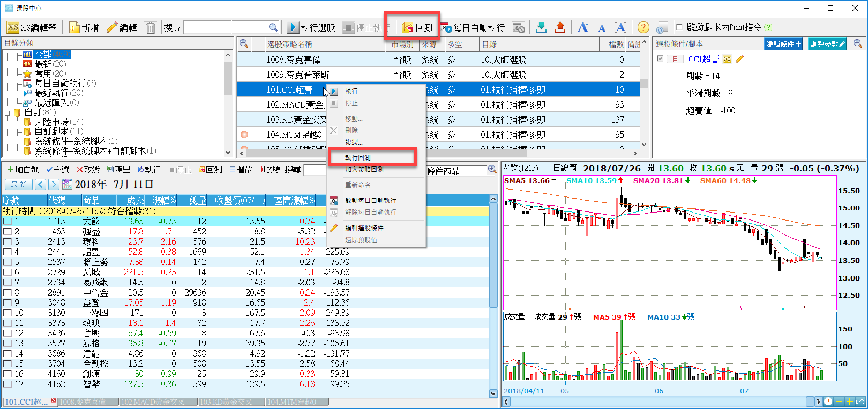
Task: Click the orange upload export icon
Action: [560, 27]
